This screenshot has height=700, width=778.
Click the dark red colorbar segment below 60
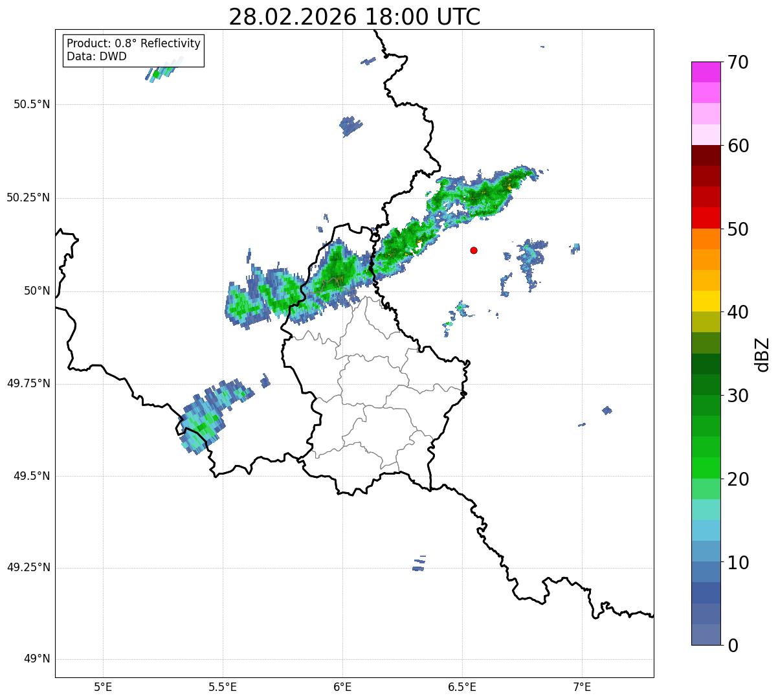tap(706, 155)
